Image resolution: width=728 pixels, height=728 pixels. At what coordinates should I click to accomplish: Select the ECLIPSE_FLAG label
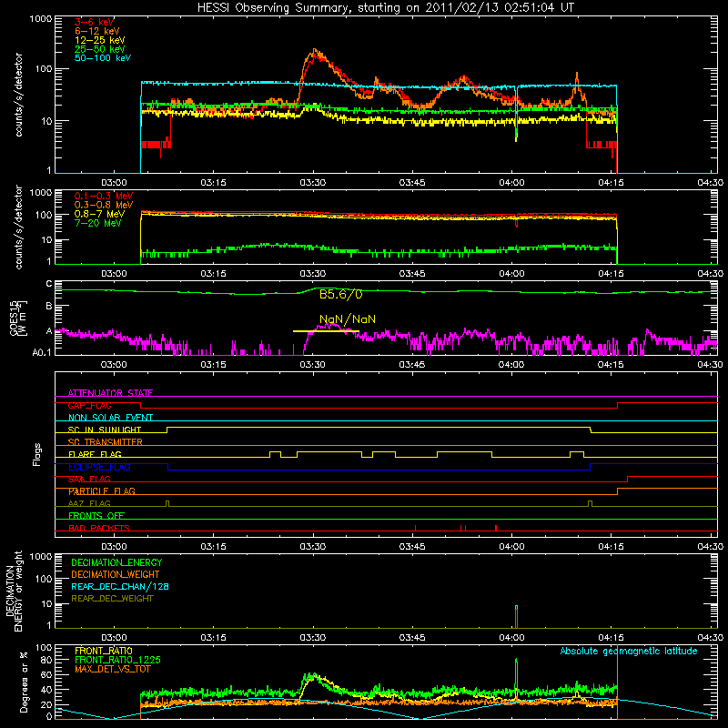pos(99,467)
